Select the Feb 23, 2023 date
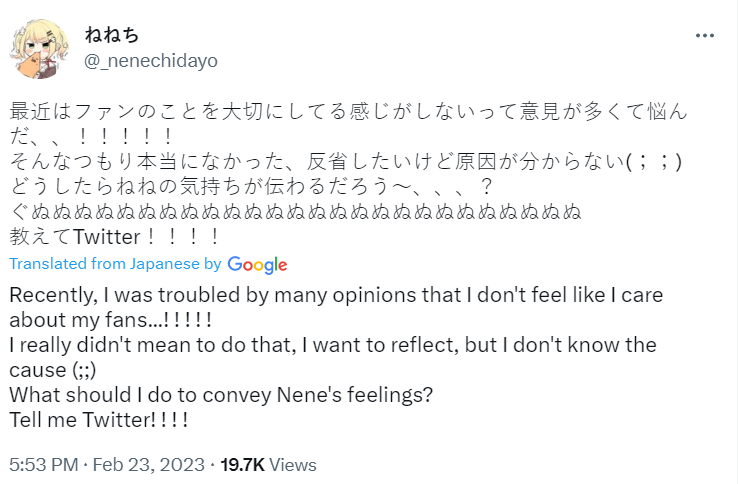 tap(151, 465)
